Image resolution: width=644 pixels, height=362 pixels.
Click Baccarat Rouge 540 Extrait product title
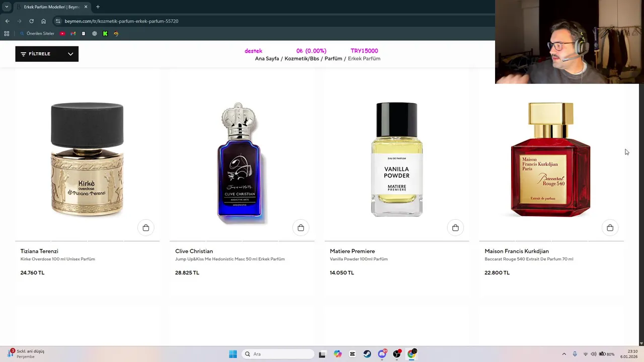[x=529, y=259]
